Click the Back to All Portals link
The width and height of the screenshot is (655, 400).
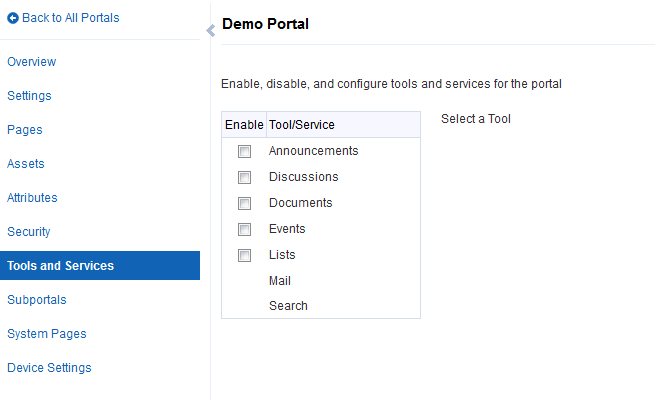point(71,18)
